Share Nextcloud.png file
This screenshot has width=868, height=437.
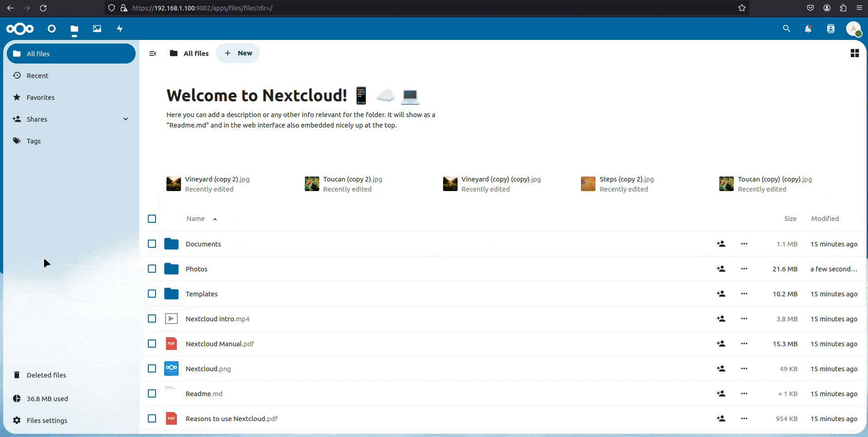tap(721, 368)
